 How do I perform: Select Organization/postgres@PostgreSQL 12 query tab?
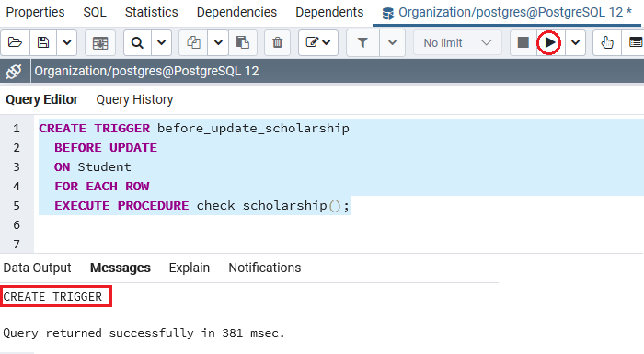tap(507, 13)
